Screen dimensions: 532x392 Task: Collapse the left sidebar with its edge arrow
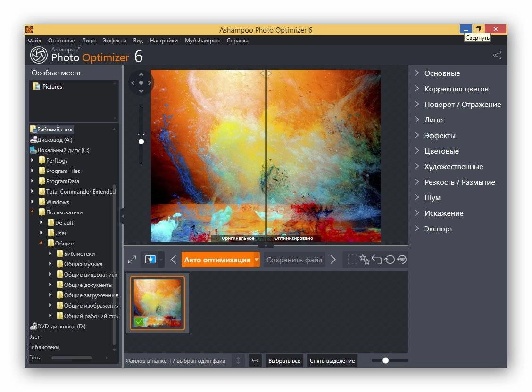[122, 216]
